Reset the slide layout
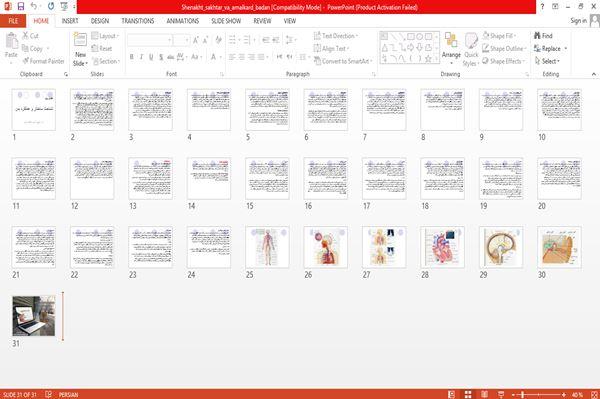Screen dimensions: 600x399 coord(102,48)
